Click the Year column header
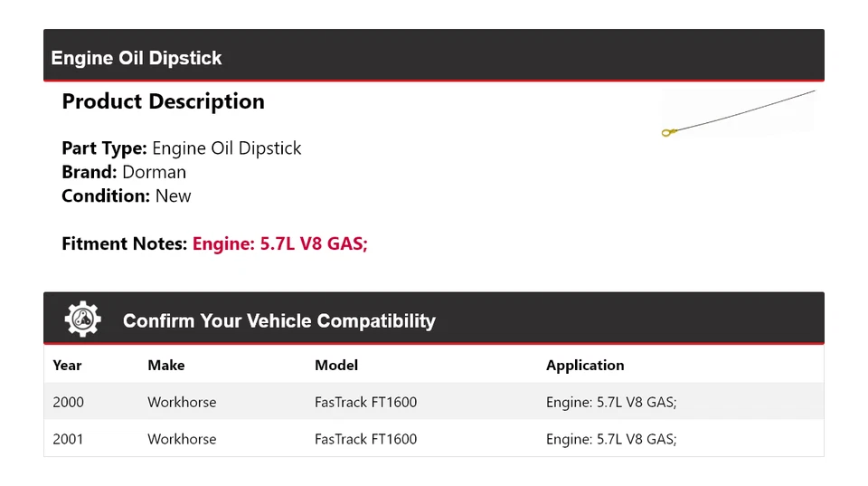 tap(67, 366)
